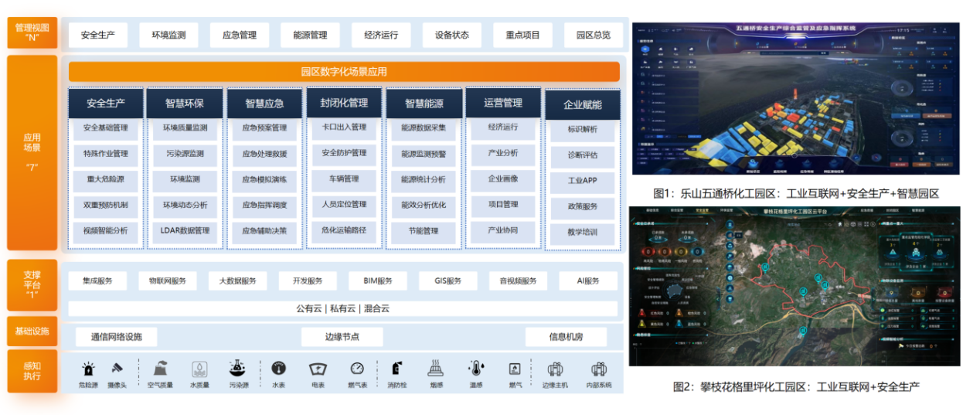Screen dimensions: 980x415
Task: Click the 危险源 alarm light icon
Action: click(x=89, y=368)
